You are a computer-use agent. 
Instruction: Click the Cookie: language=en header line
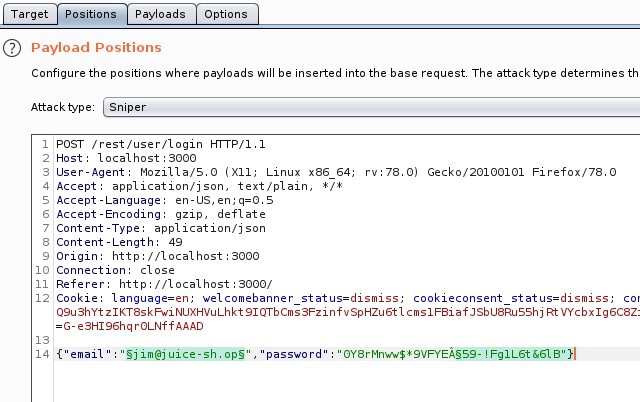[348, 298]
